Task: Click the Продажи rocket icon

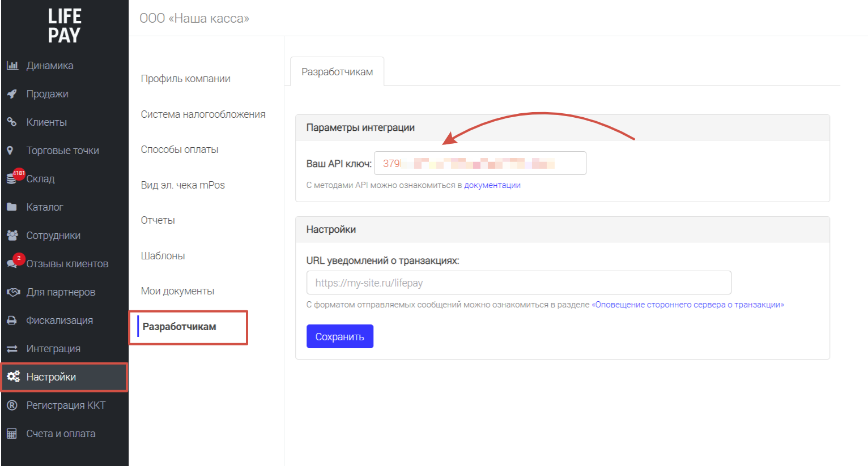Action: [12, 94]
